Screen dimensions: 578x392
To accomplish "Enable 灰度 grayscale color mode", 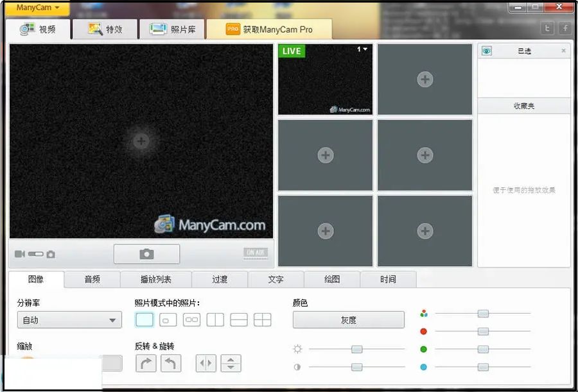I will pyautogui.click(x=349, y=320).
